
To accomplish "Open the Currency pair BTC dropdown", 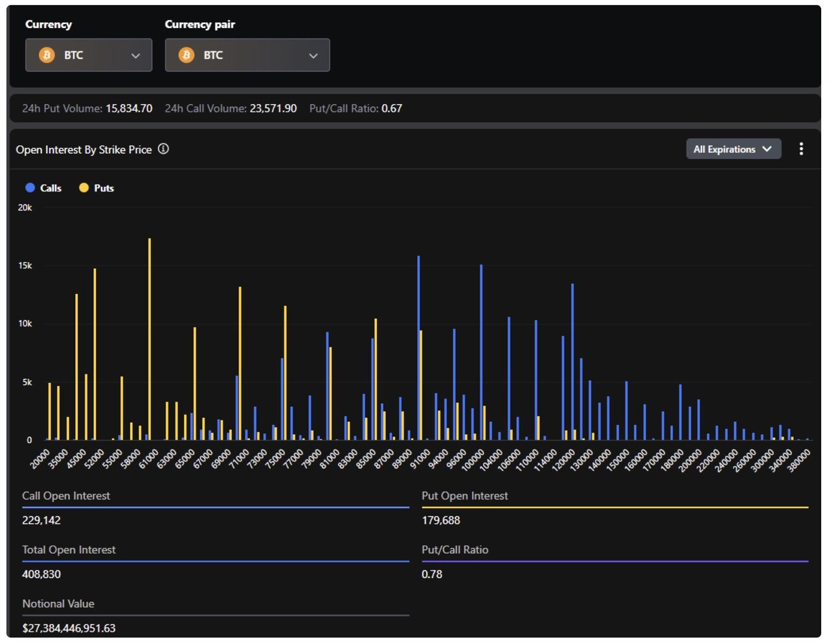I will 247,55.
